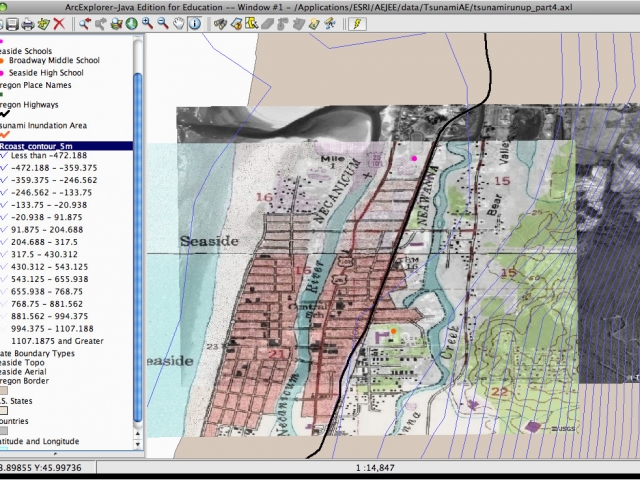Screen dimensions: 640x480
Task: Click the '-246.562 - -133.75' legend class
Action: tap(51, 193)
